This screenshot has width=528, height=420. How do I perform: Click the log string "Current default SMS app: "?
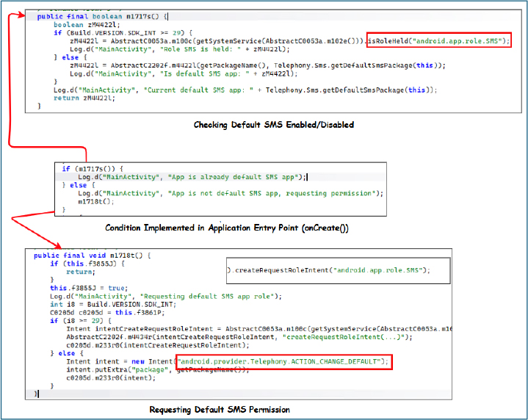point(198,90)
